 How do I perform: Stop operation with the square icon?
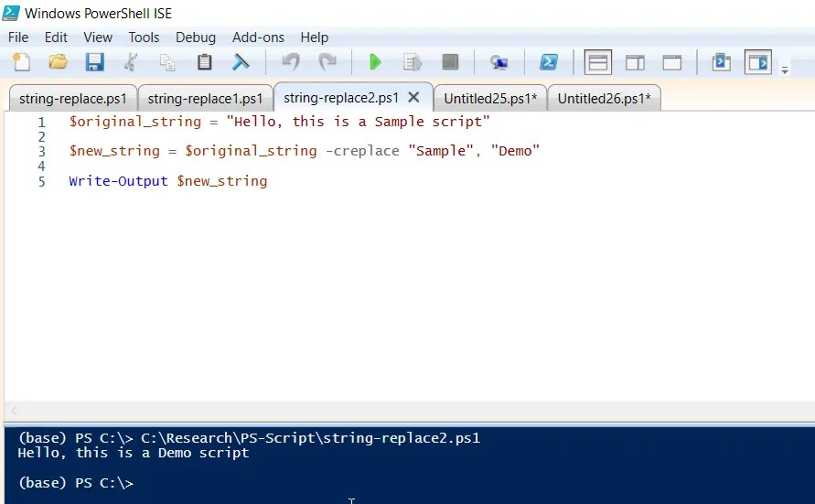point(450,62)
